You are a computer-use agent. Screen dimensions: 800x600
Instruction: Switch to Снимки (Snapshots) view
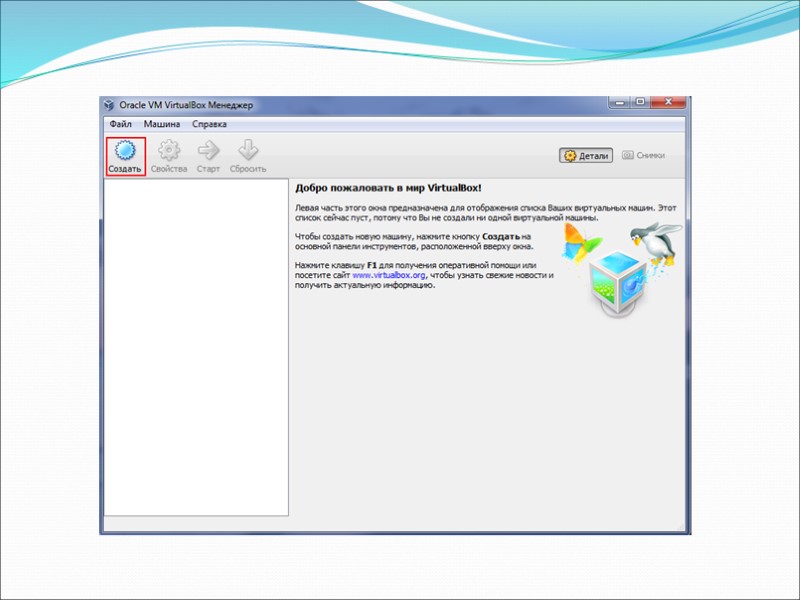[644, 155]
